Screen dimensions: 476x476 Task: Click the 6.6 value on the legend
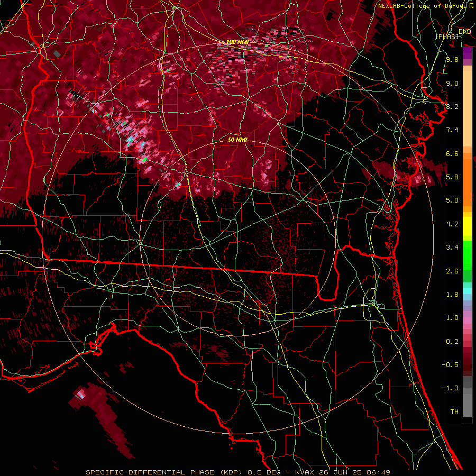(452, 153)
